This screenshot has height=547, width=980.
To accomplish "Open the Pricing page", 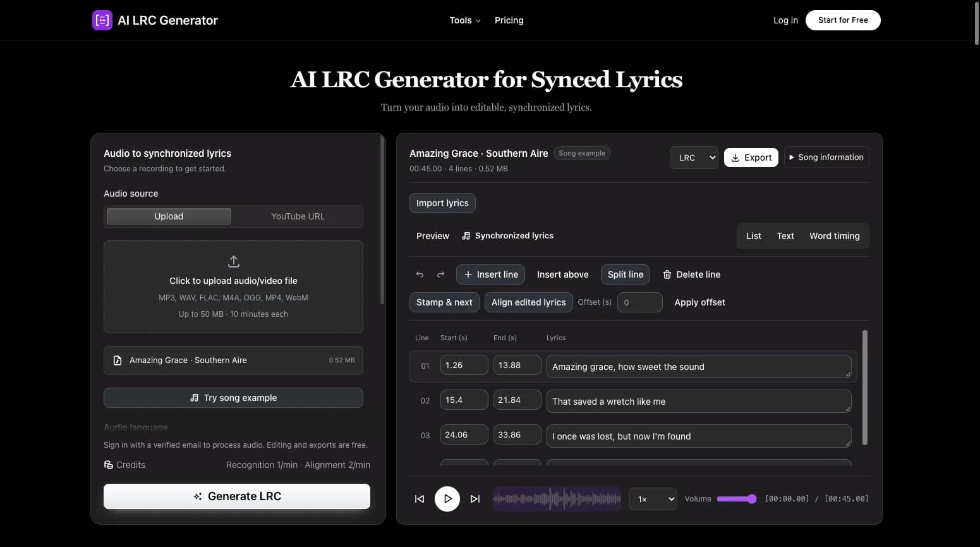I will tap(509, 20).
